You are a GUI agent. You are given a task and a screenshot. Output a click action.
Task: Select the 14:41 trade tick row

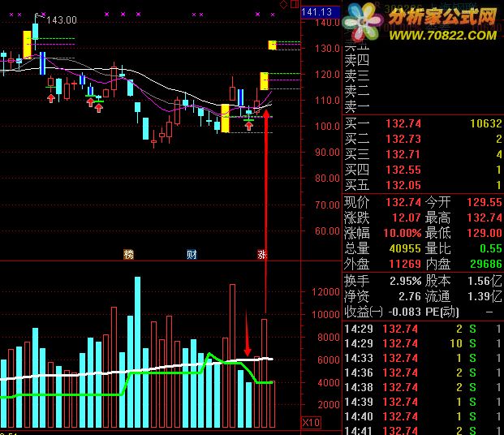pos(423,430)
